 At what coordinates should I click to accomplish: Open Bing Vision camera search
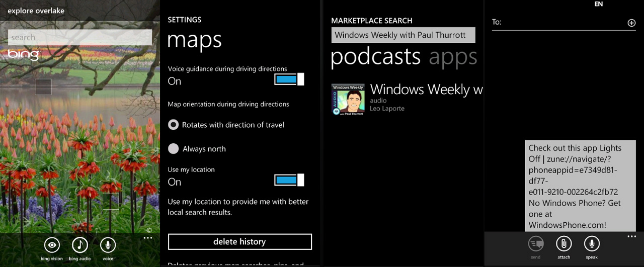[x=52, y=245]
